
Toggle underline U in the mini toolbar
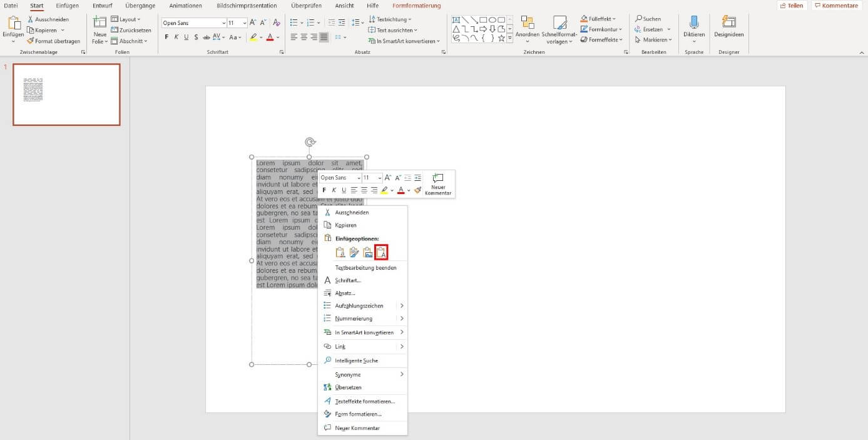pyautogui.click(x=344, y=190)
